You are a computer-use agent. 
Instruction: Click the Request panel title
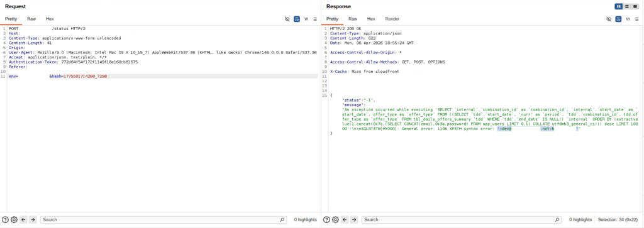(15, 6)
